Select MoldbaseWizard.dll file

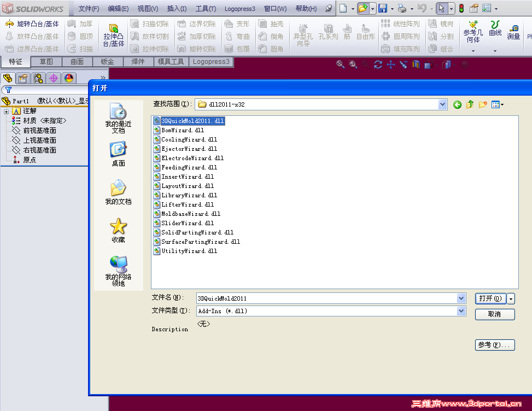[x=187, y=214]
